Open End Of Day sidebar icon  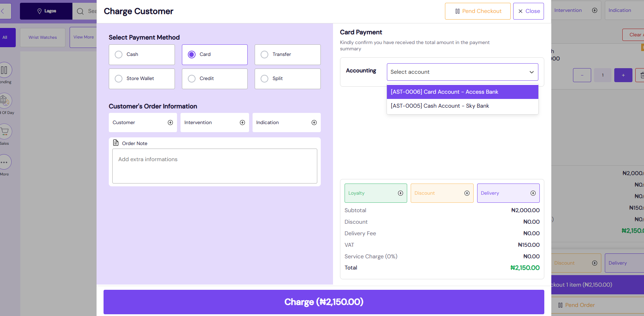pyautogui.click(x=5, y=101)
